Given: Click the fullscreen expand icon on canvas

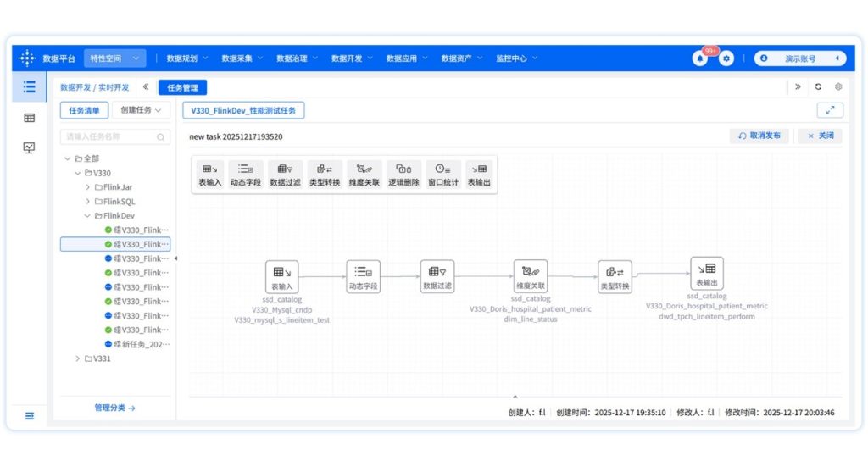Looking at the screenshot, I should (x=829, y=110).
